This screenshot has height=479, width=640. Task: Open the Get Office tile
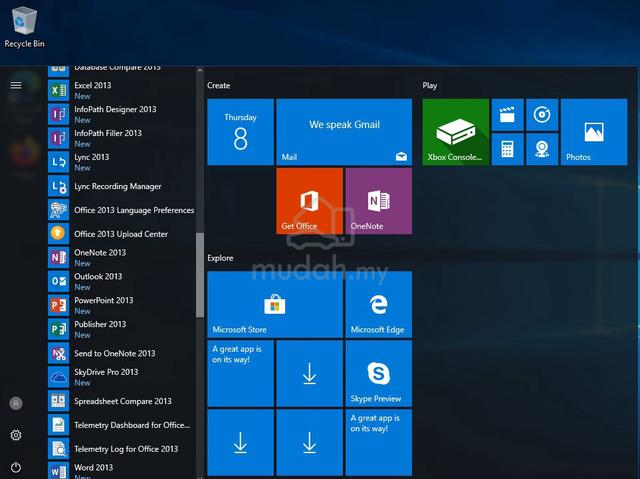pos(309,201)
